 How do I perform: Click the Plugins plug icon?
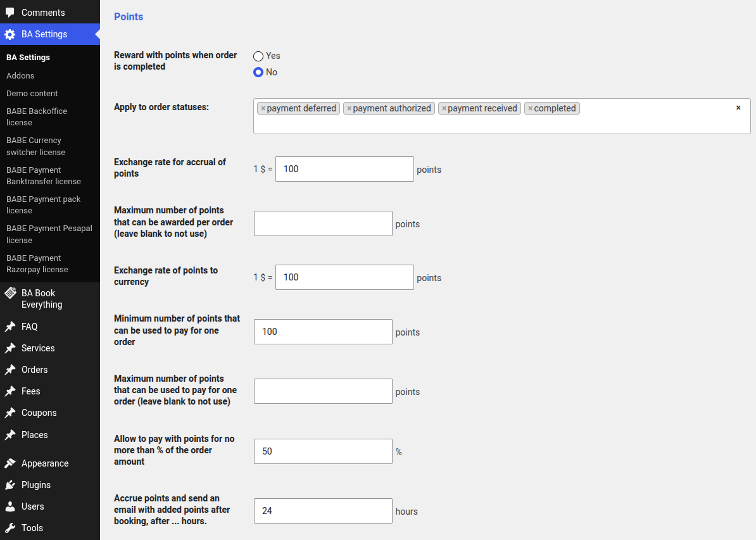tap(9, 485)
